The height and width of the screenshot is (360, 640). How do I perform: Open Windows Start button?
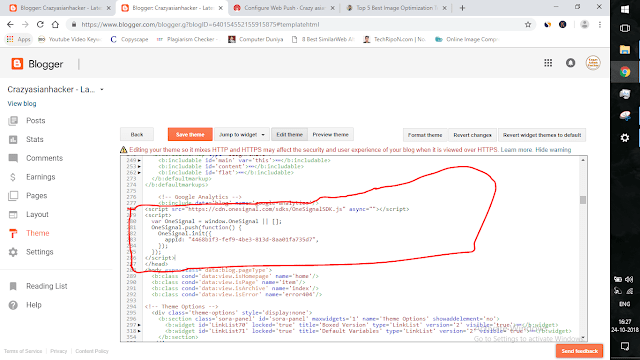pyautogui.click(x=625, y=9)
